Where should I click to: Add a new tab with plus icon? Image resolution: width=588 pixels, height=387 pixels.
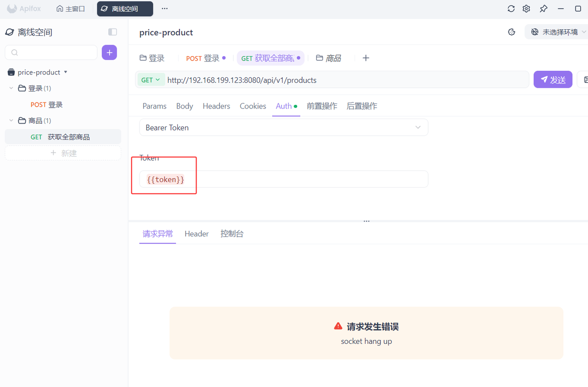[x=366, y=58]
